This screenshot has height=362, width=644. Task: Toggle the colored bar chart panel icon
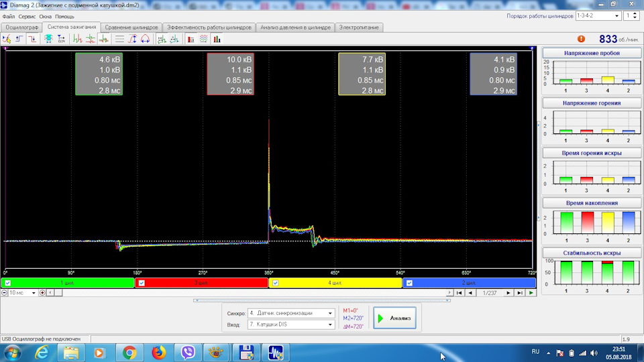pyautogui.click(x=217, y=39)
